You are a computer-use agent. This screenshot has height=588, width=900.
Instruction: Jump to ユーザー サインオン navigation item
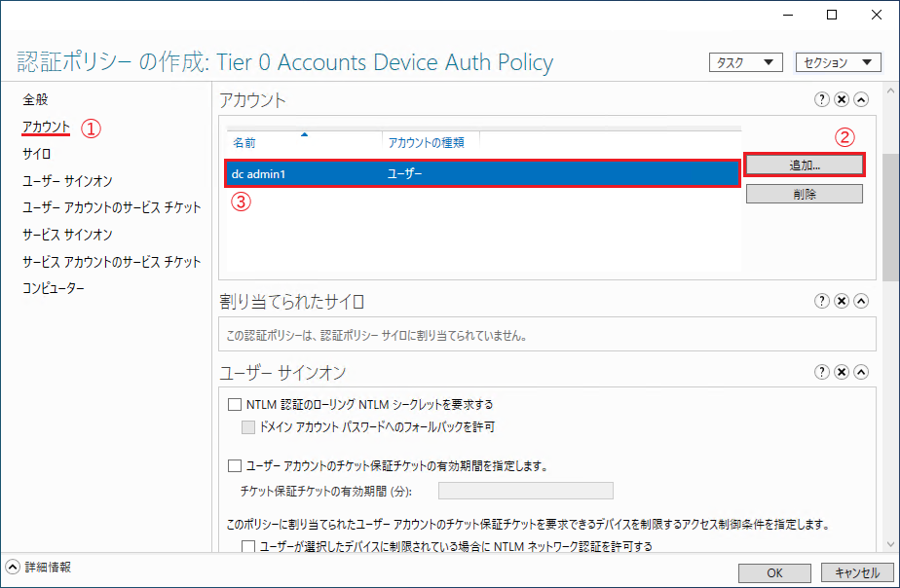(67, 181)
